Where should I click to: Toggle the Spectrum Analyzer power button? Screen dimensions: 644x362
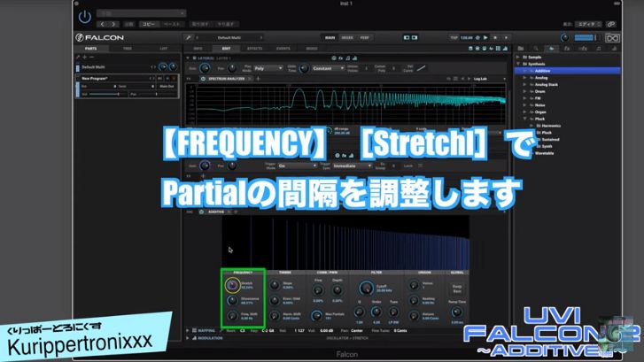tap(203, 79)
